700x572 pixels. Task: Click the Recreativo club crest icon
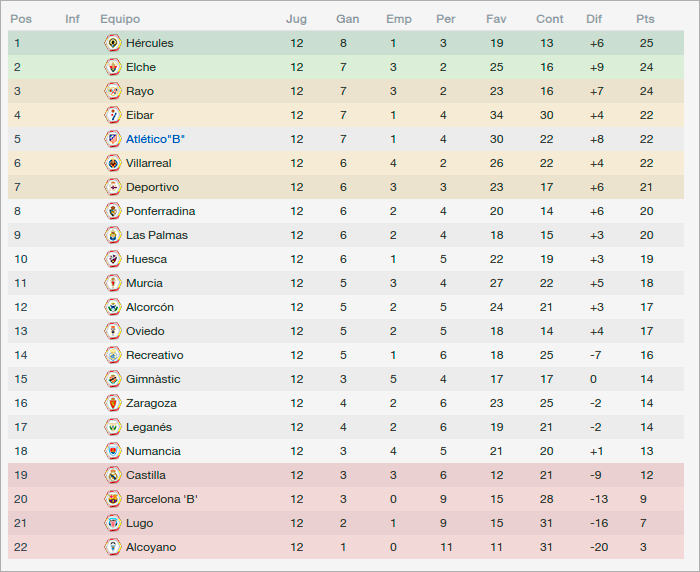[x=112, y=355]
